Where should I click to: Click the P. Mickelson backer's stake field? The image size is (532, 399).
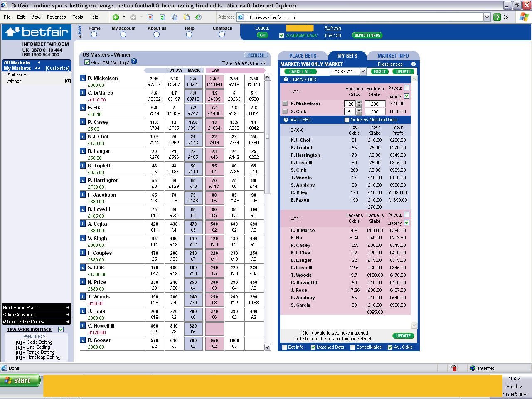point(374,104)
